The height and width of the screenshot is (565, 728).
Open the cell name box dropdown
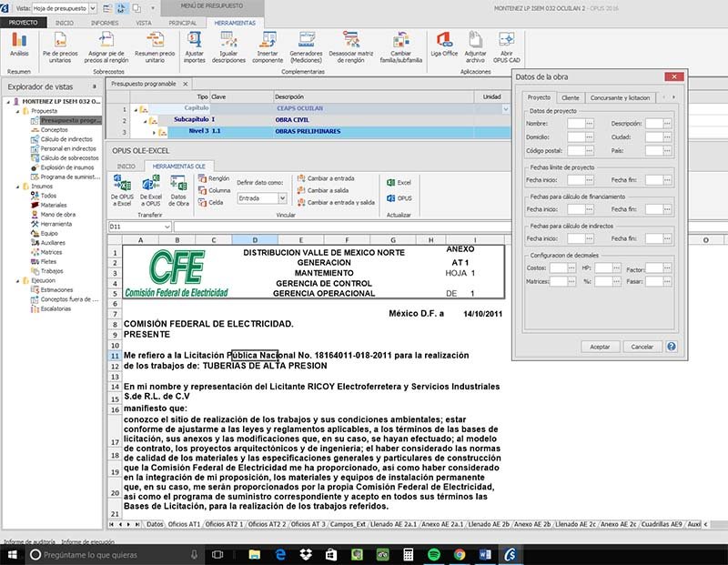[167, 227]
